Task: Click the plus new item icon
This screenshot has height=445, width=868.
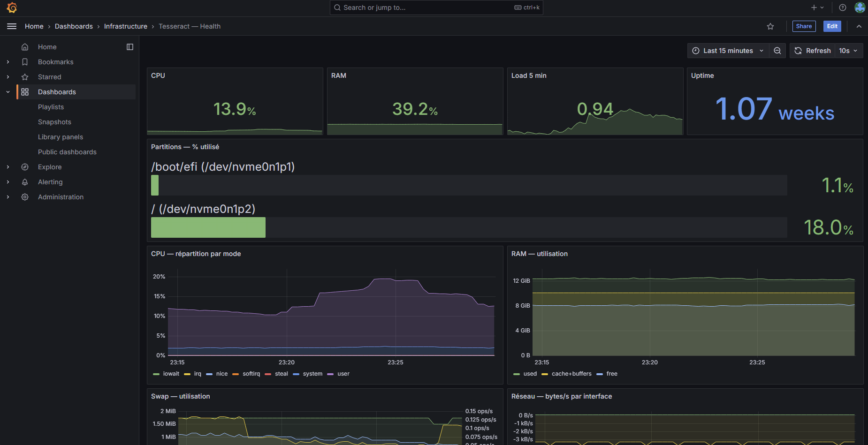Action: [x=814, y=8]
